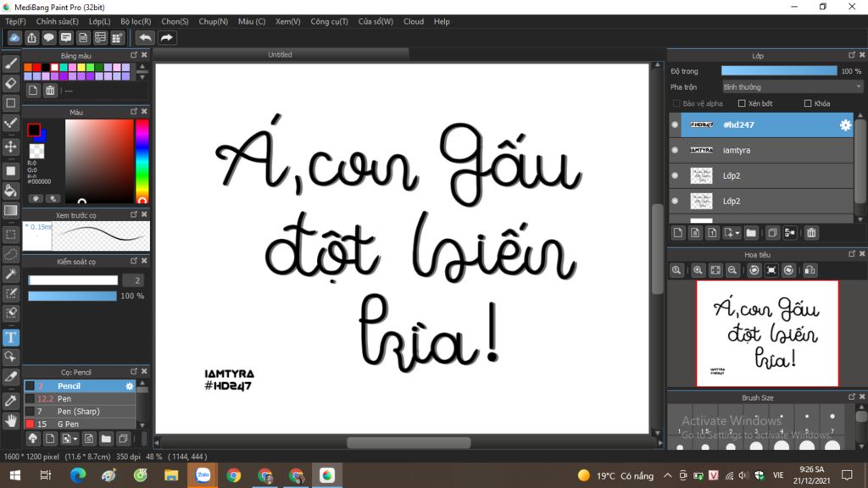Open Microsoft Edge from the taskbar
This screenshot has width=868, height=488.
coord(77,475)
